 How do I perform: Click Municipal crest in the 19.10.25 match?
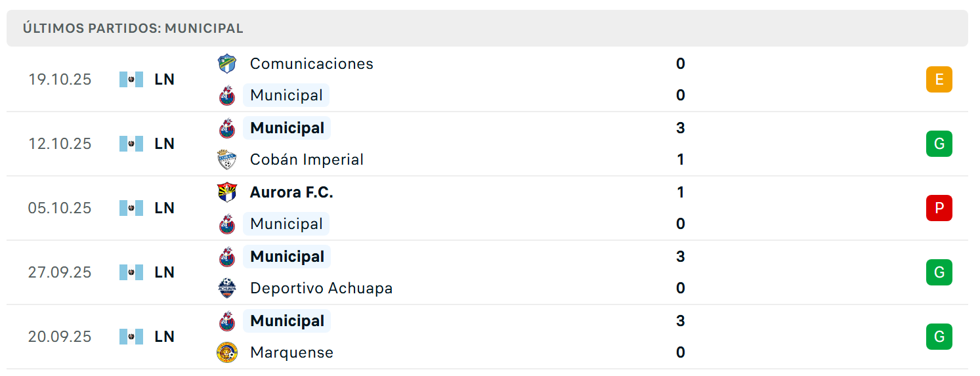(x=227, y=95)
